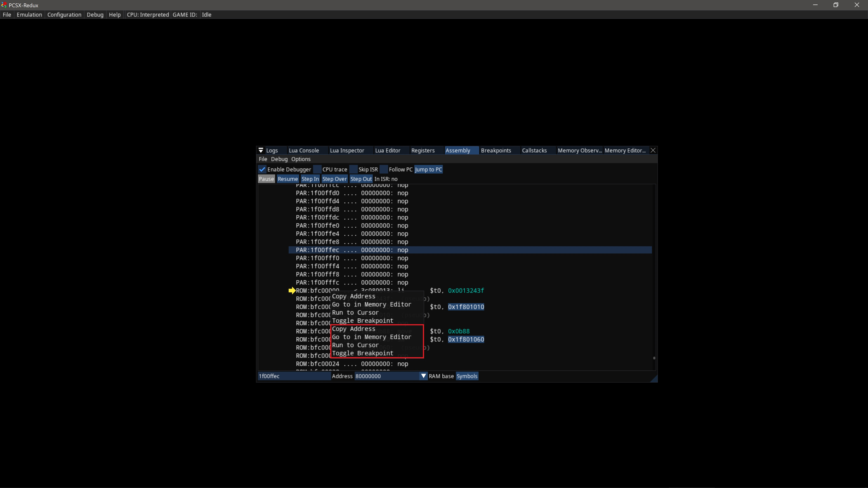The width and height of the screenshot is (868, 488).
Task: Open the dropdown arrow next to the 80000000 field
Action: 423,376
